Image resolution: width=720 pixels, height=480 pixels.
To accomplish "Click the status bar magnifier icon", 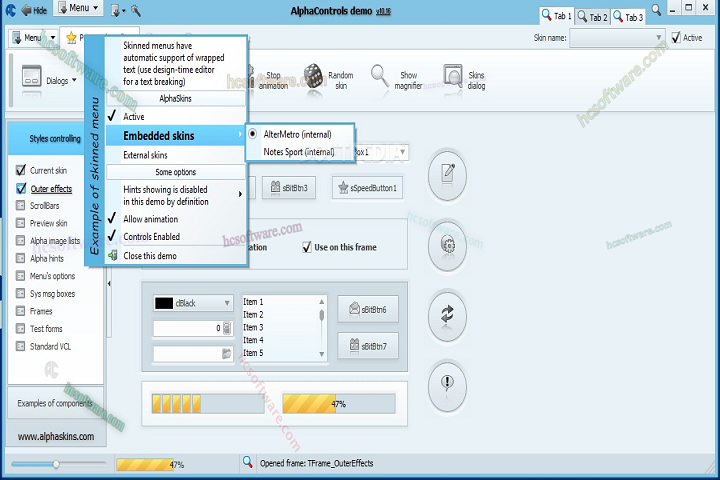I will tap(248, 462).
